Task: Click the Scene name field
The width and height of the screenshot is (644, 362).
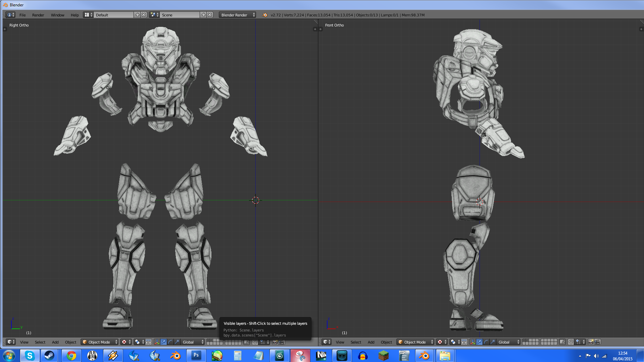Action: pyautogui.click(x=180, y=15)
